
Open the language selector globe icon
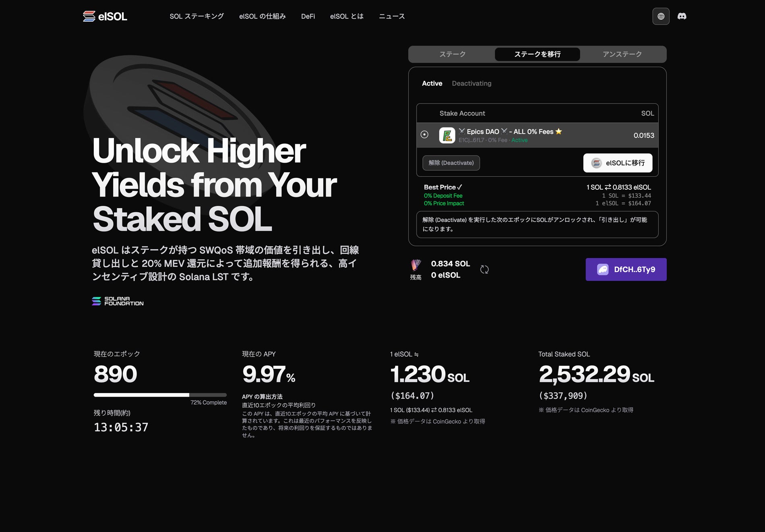(x=661, y=16)
